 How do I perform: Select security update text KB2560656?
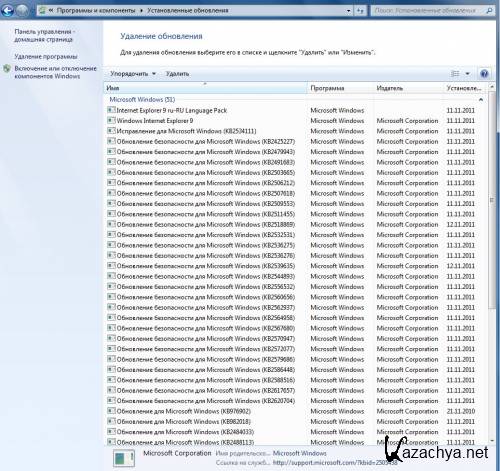[x=206, y=297]
